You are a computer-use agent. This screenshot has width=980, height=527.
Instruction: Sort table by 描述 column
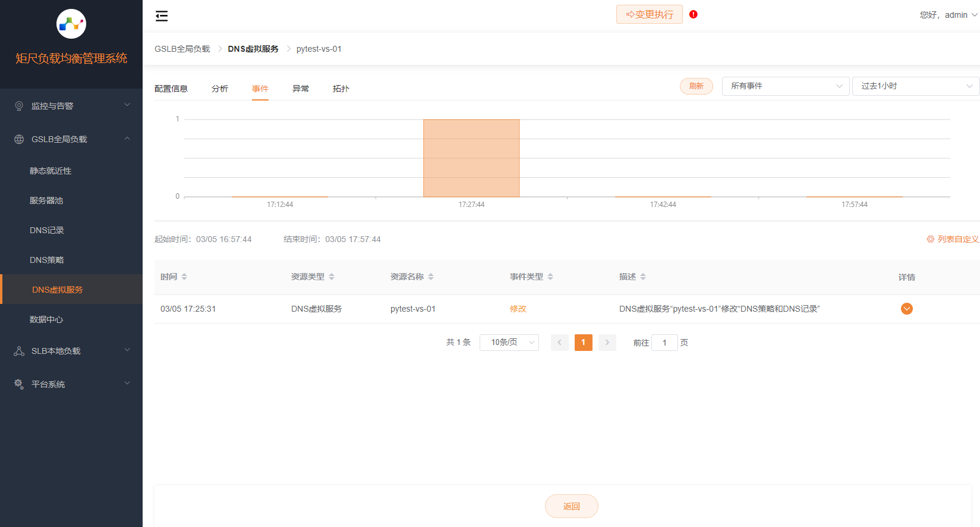click(643, 277)
